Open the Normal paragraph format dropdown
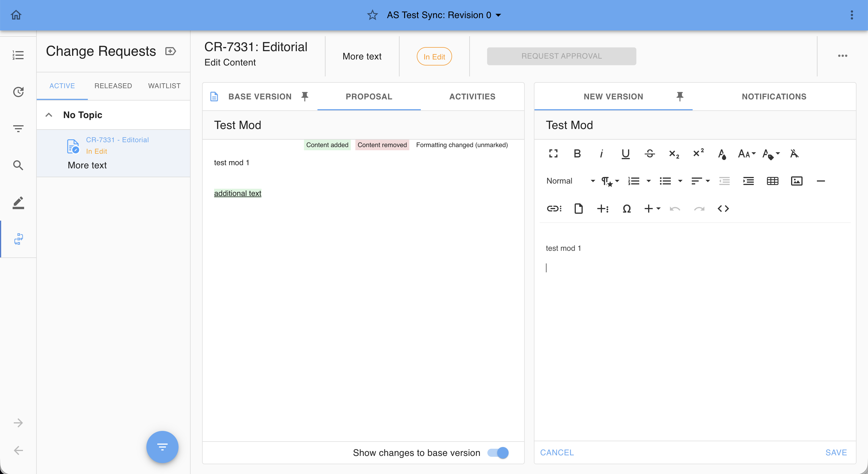This screenshot has width=868, height=474. click(570, 181)
